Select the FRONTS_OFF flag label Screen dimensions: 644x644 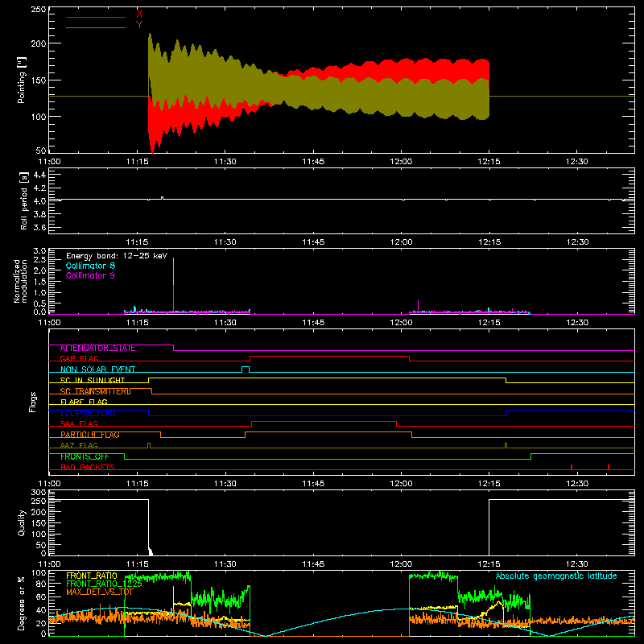click(85, 456)
